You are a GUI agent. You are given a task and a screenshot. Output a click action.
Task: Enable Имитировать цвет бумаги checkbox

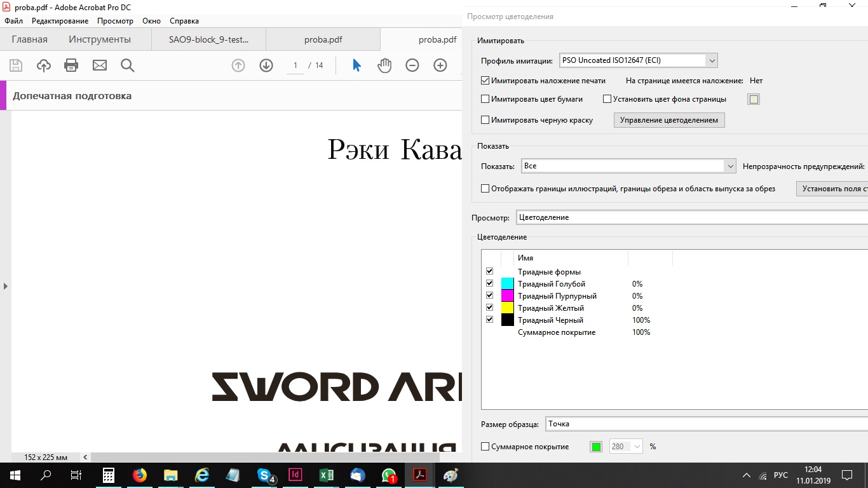pyautogui.click(x=485, y=99)
